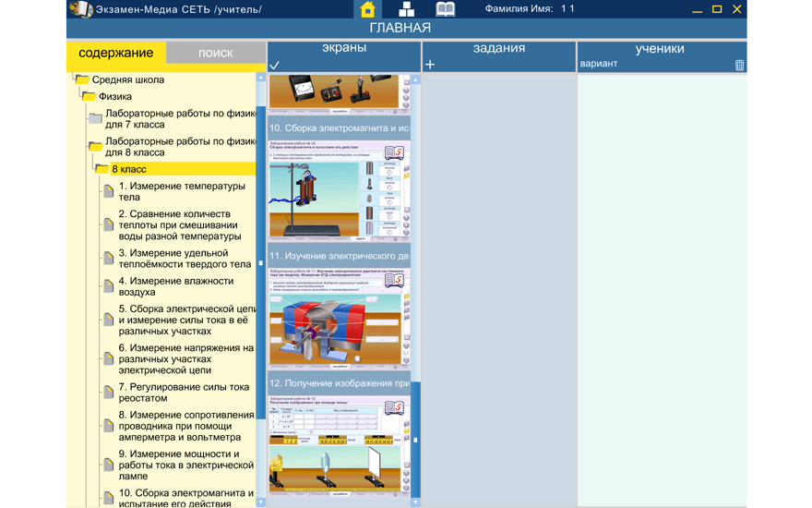Click the Экзамен-Медиа app logo

pyautogui.click(x=81, y=9)
